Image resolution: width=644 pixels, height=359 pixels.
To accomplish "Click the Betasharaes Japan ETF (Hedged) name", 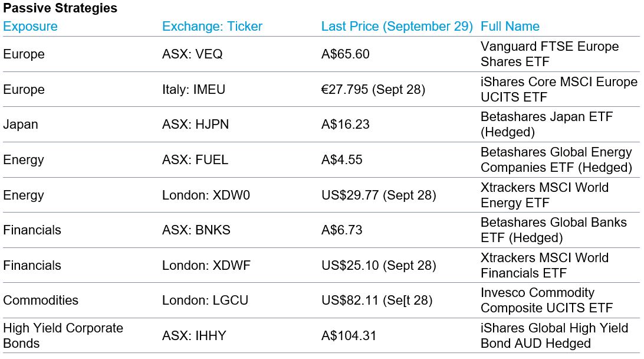I will (547, 125).
